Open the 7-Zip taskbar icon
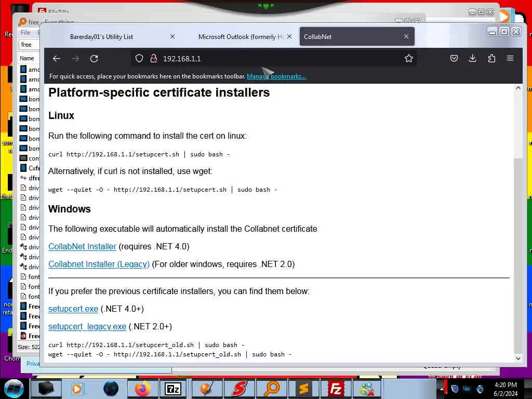 [x=172, y=389]
